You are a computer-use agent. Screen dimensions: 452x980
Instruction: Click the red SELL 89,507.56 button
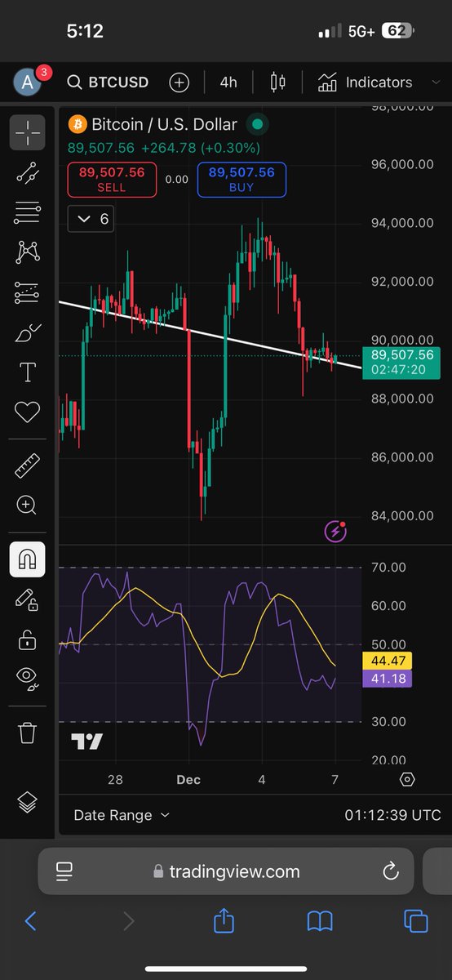coord(112,180)
